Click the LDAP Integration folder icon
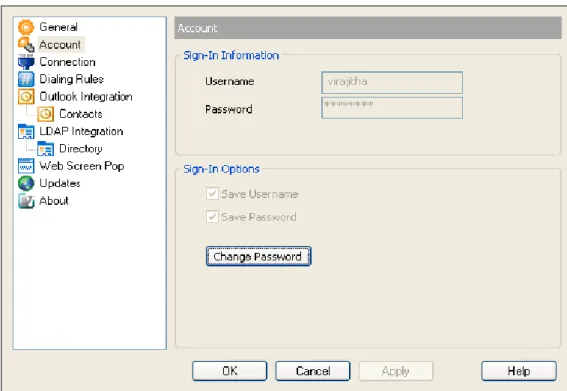Viewport: 567px width, 391px height. 26,131
